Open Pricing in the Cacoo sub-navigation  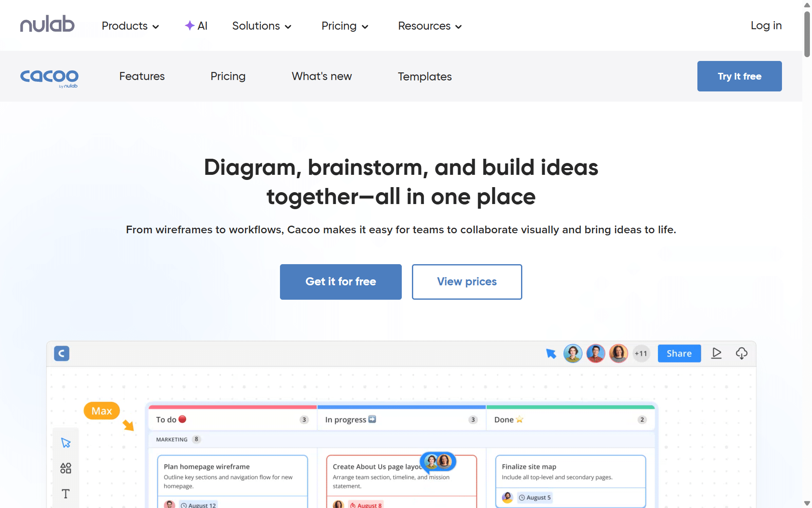pyautogui.click(x=228, y=76)
